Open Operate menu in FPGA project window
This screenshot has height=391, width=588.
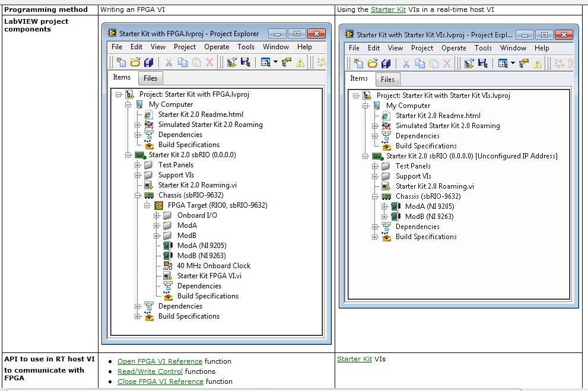tap(217, 47)
